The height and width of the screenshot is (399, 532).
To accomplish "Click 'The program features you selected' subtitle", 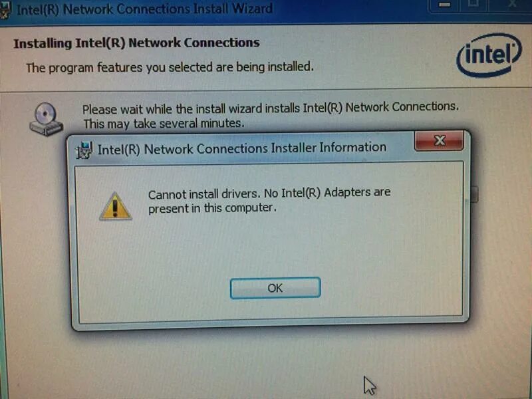I will tap(170, 67).
